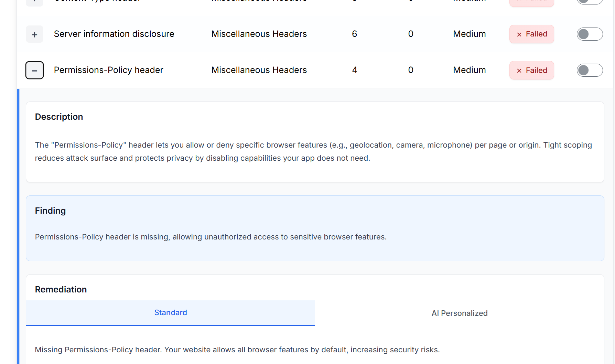This screenshot has width=615, height=364.
Task: Click the Finding section heading
Action: (x=50, y=211)
